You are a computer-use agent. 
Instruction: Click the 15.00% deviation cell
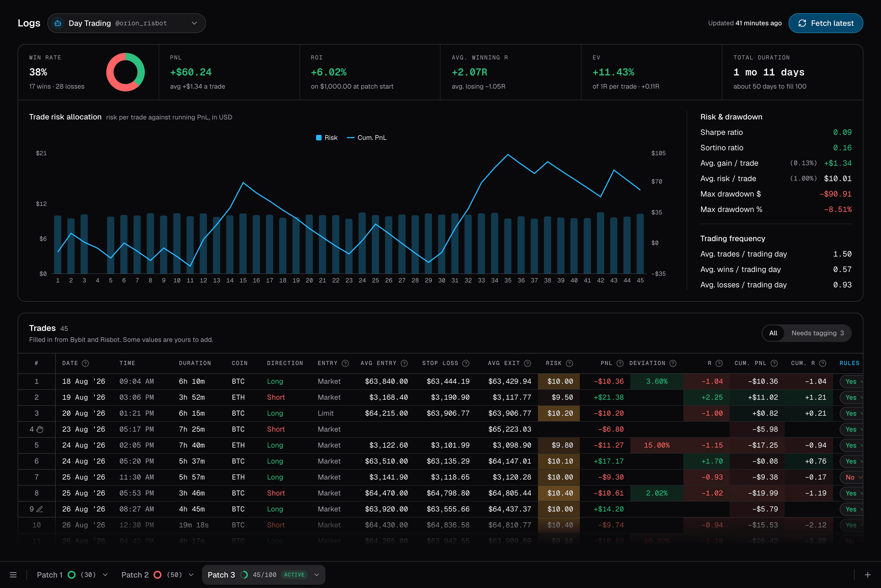[x=657, y=445]
